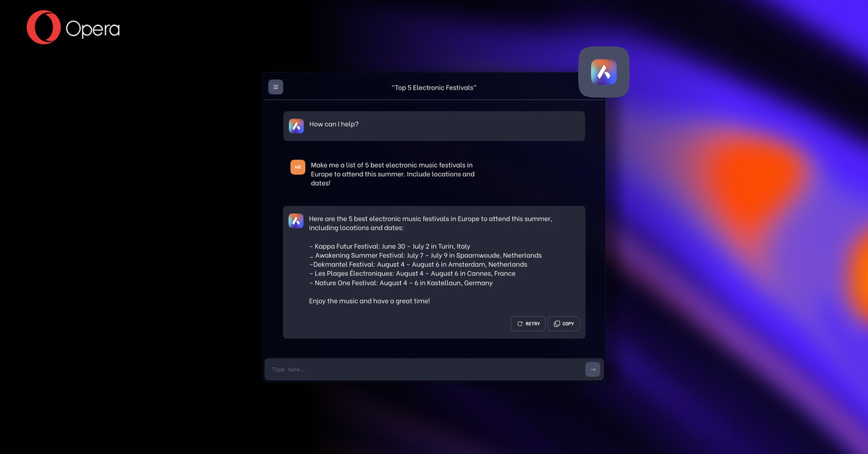Click the 'Opera' wordmark text
The image size is (868, 454).
pos(93,29)
